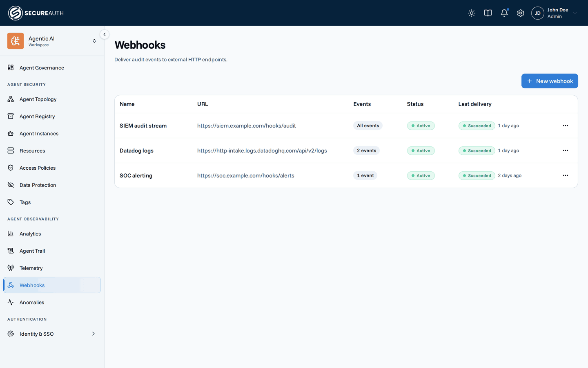Open actions menu for SIEM audit stream
The image size is (588, 368).
pyautogui.click(x=566, y=126)
